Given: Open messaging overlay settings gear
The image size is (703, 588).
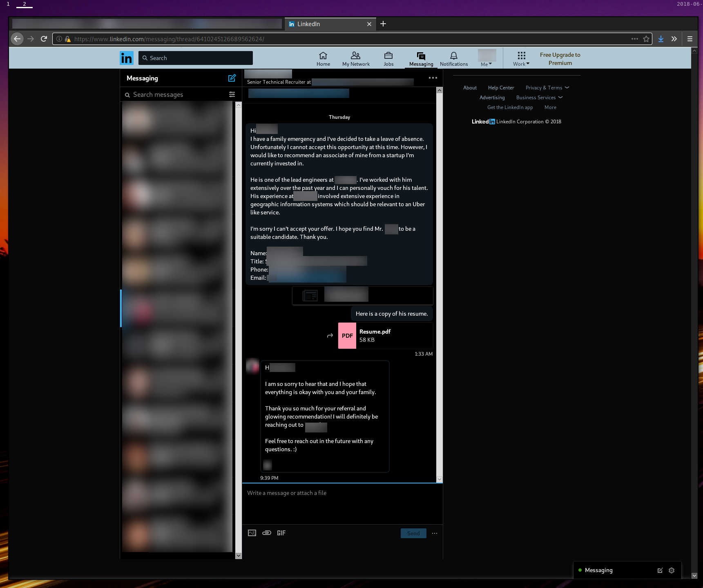Looking at the screenshot, I should point(672,570).
